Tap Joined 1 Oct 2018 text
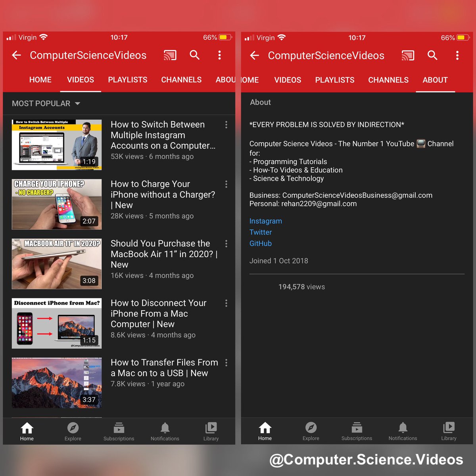476x476 pixels. tap(279, 261)
